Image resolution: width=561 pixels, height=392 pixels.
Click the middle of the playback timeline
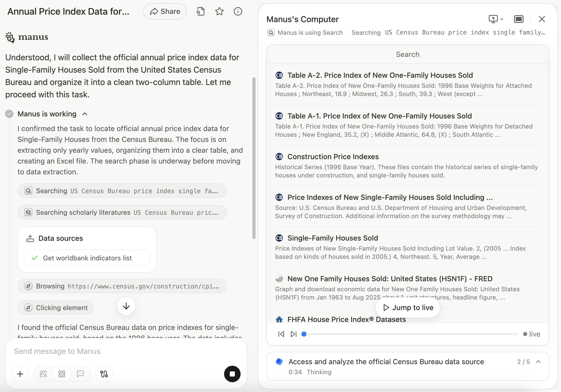tap(411, 334)
